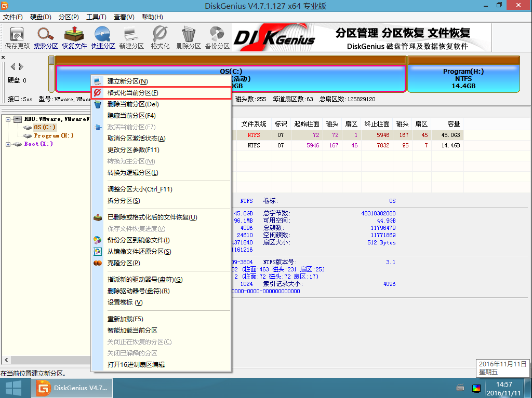Viewport: 532px width, 398px height.
Task: Go to next disk with right arrow
Action: (x=21, y=67)
